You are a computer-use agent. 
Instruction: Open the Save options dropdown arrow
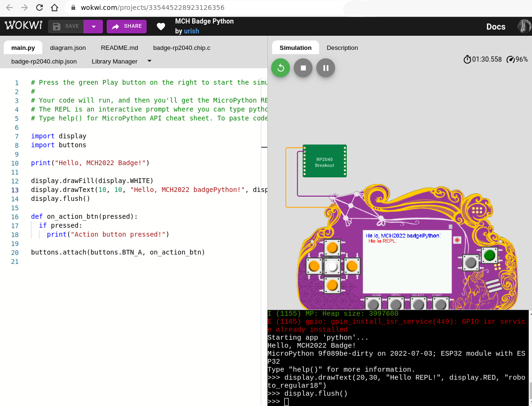[x=93, y=26]
